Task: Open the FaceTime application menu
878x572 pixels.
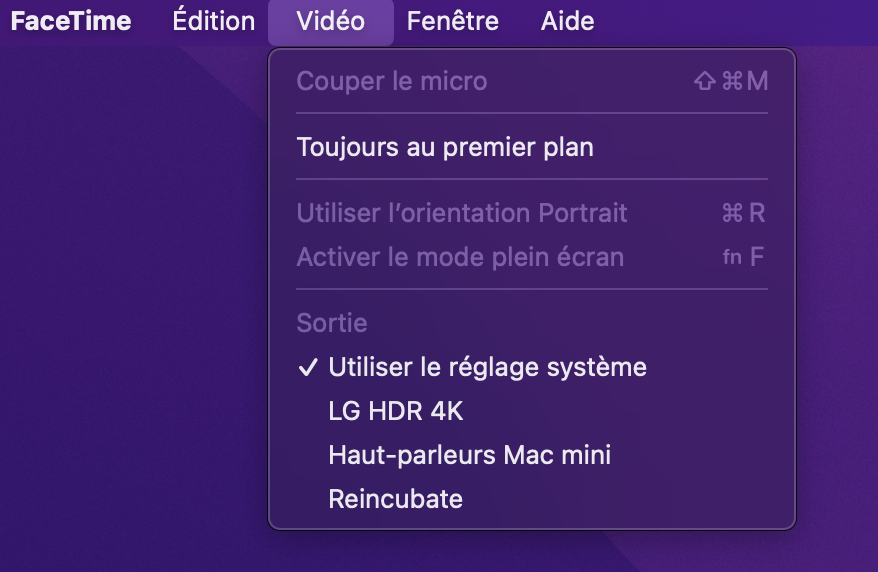Action: (70, 21)
